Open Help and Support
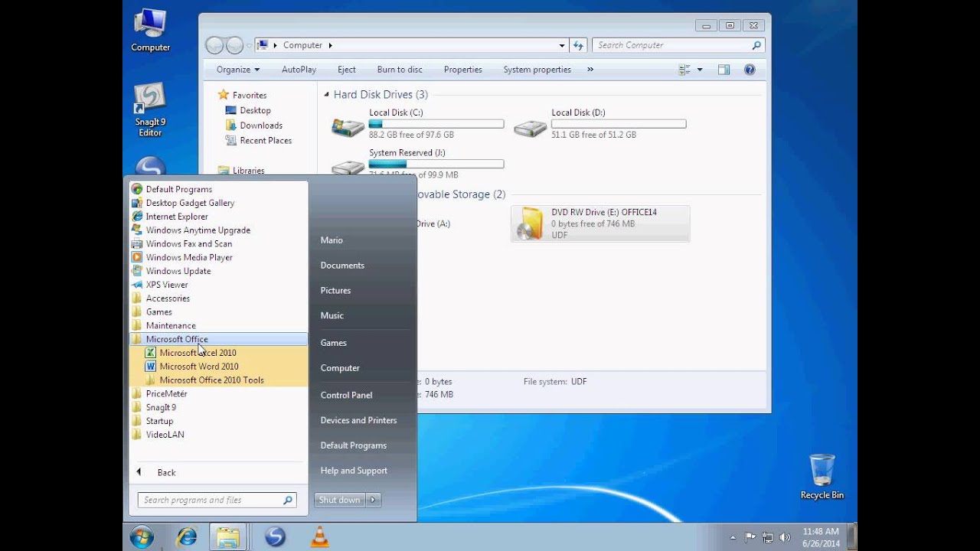Viewport: 980px width, 551px height. 354,471
